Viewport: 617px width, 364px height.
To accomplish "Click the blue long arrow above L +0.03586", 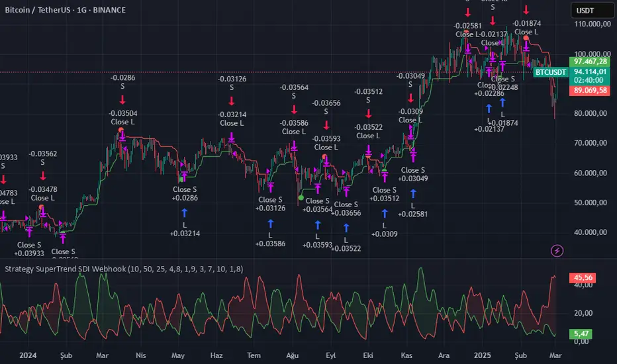I will click(270, 224).
